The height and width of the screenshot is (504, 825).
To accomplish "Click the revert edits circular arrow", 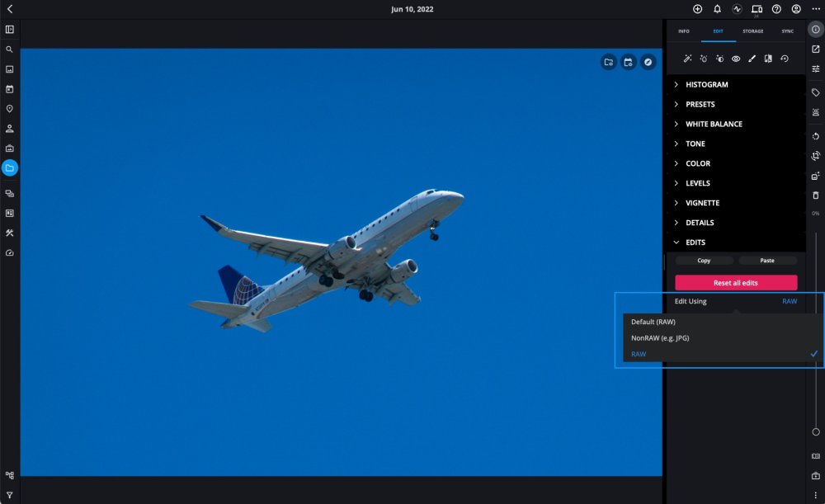I will 785,59.
